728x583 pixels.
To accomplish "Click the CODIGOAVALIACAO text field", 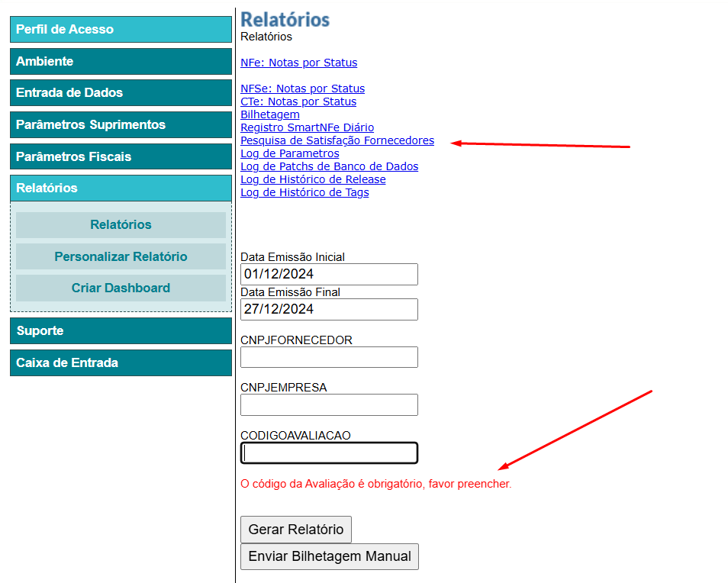I will 329,453.
